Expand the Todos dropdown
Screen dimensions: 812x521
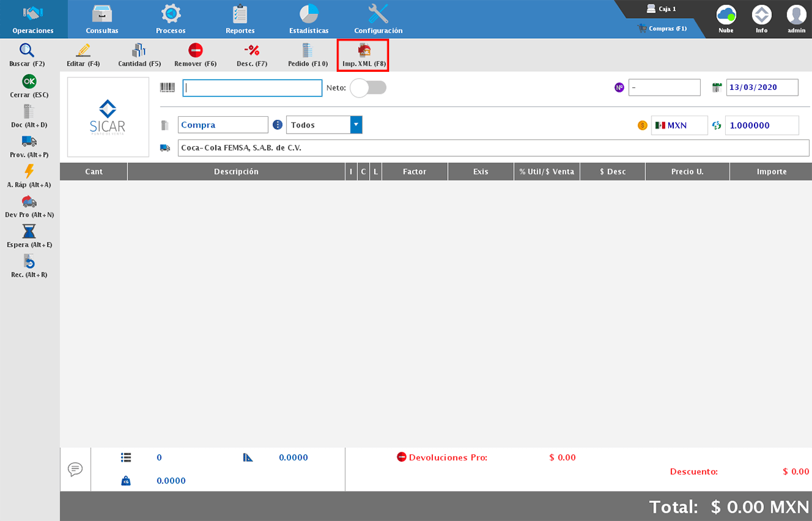(356, 125)
